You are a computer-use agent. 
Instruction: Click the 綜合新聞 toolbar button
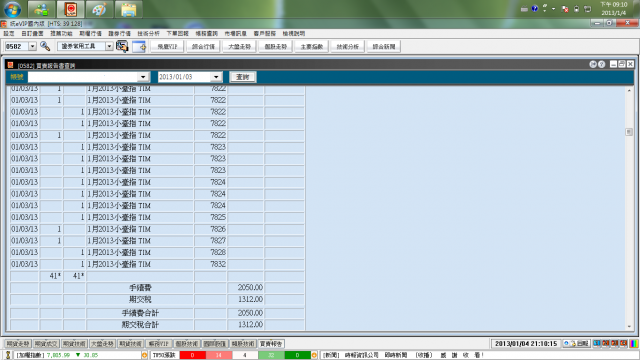pyautogui.click(x=384, y=47)
